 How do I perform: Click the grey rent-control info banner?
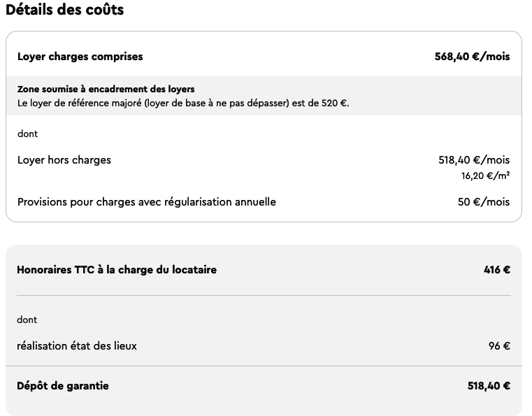tap(264, 96)
